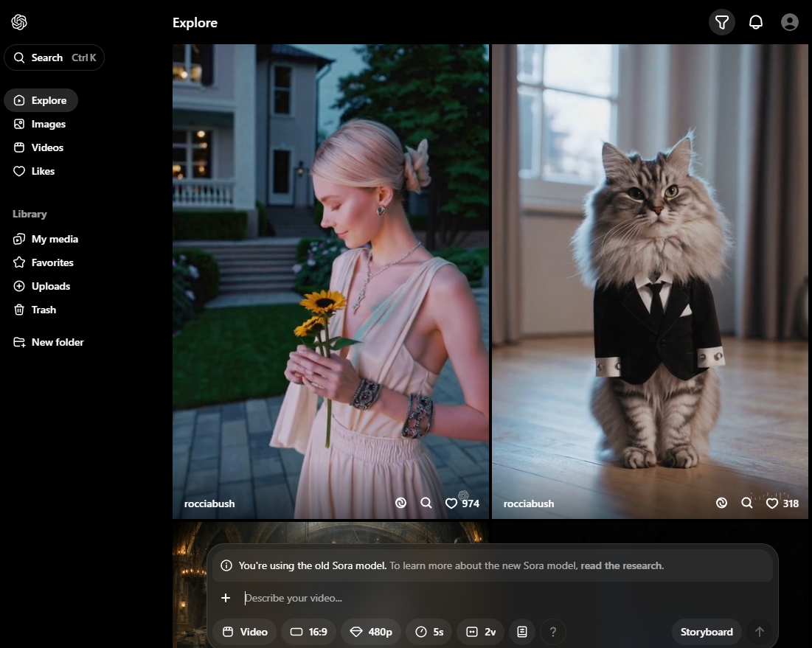Follow the "read the research" link
The width and height of the screenshot is (812, 648).
(x=622, y=566)
